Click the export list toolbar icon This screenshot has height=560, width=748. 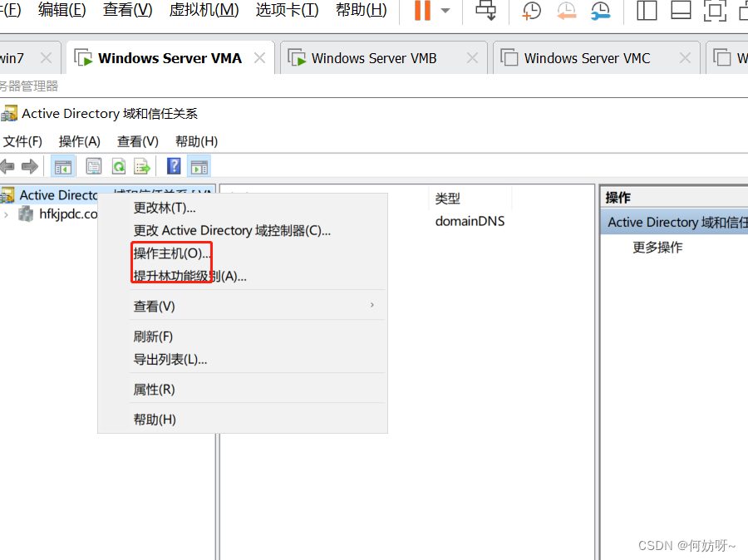(x=142, y=166)
